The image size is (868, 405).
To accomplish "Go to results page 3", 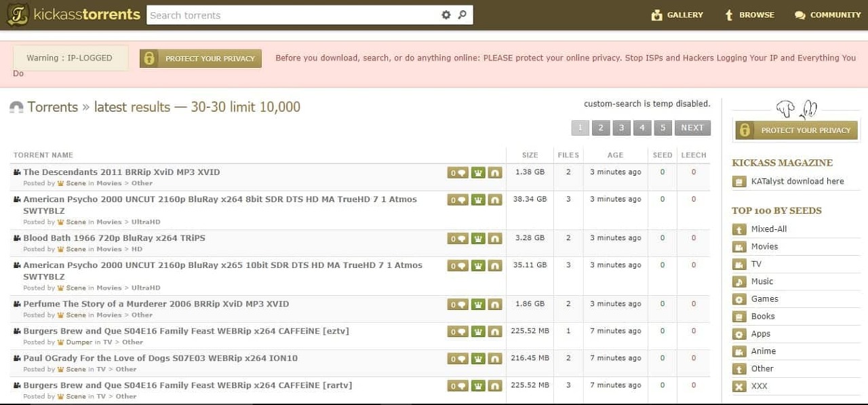I will pyautogui.click(x=622, y=128).
